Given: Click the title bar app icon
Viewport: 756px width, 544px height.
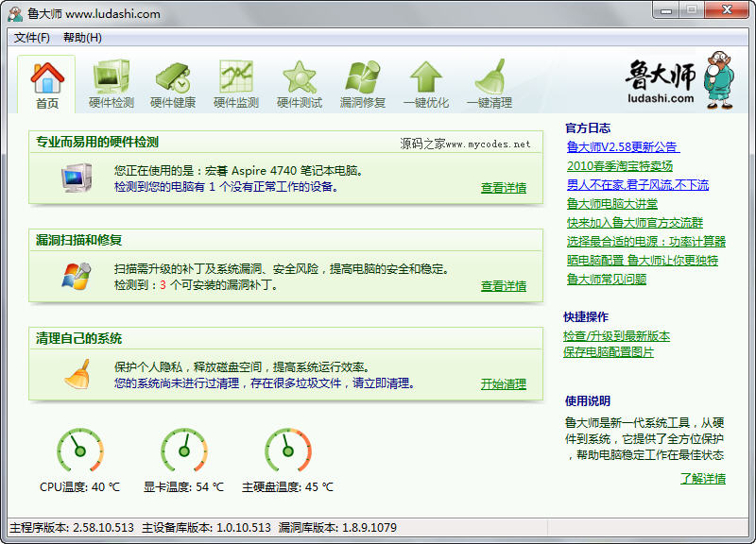Looking at the screenshot, I should 15,14.
